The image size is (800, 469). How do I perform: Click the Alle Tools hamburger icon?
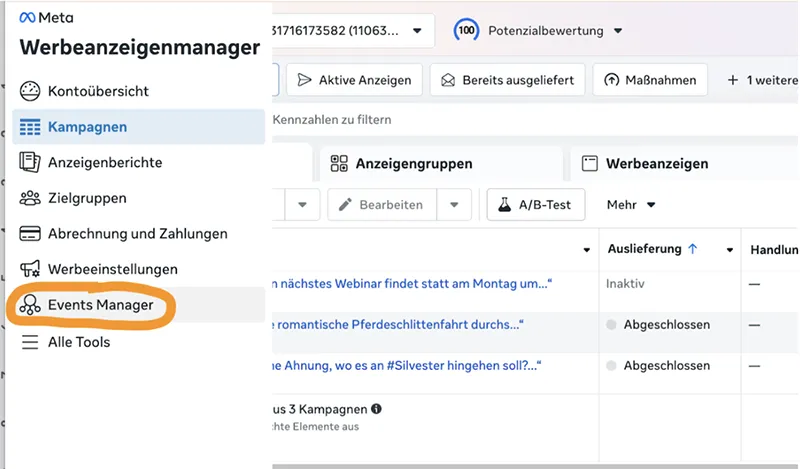tap(30, 342)
